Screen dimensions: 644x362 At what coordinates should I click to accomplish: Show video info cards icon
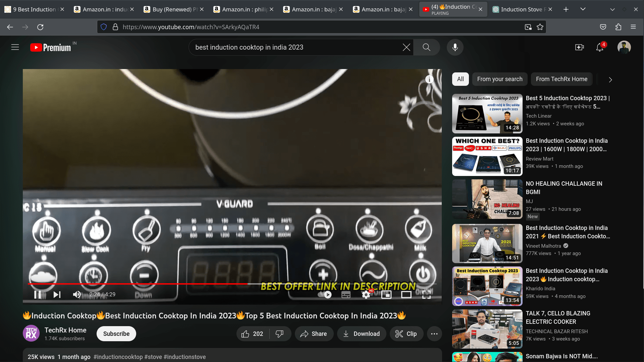429,79
